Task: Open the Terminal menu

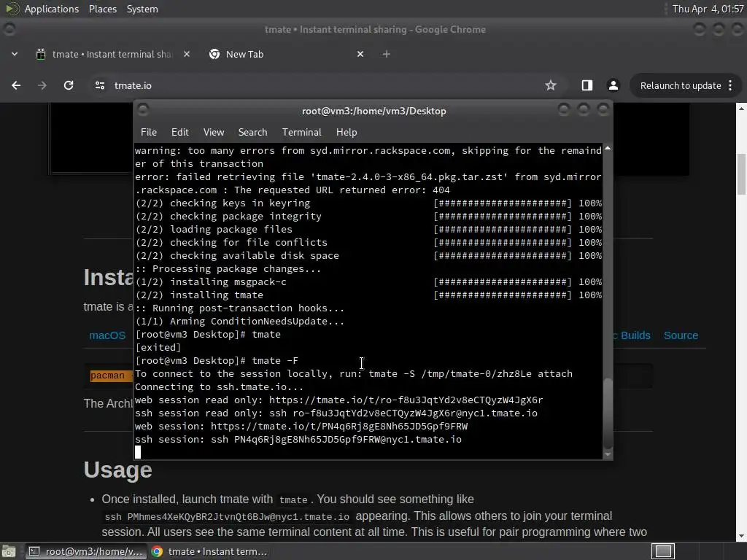Action: (301, 133)
